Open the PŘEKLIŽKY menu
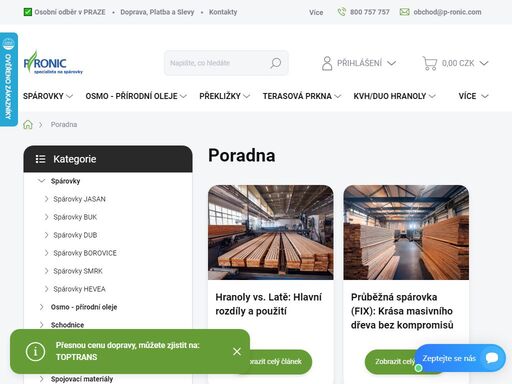 point(224,96)
